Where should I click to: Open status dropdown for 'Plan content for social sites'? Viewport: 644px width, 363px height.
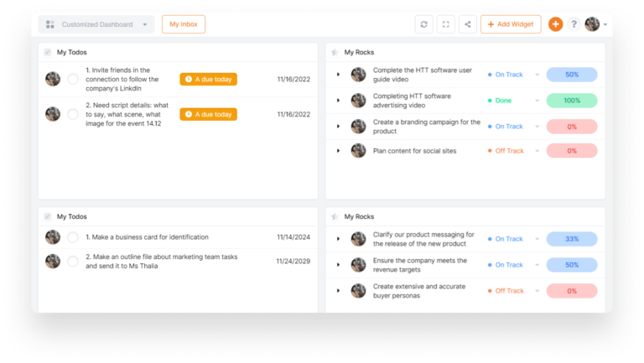tap(538, 151)
